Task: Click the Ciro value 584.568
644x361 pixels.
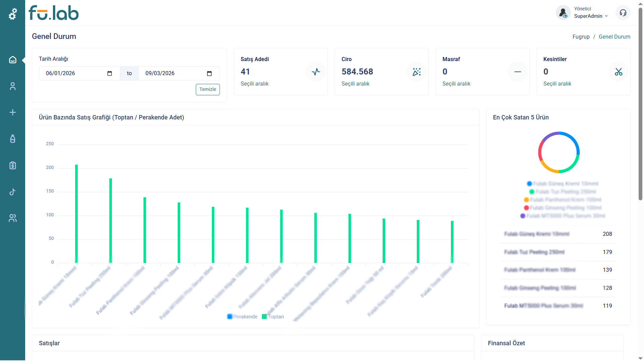Action: pyautogui.click(x=357, y=72)
